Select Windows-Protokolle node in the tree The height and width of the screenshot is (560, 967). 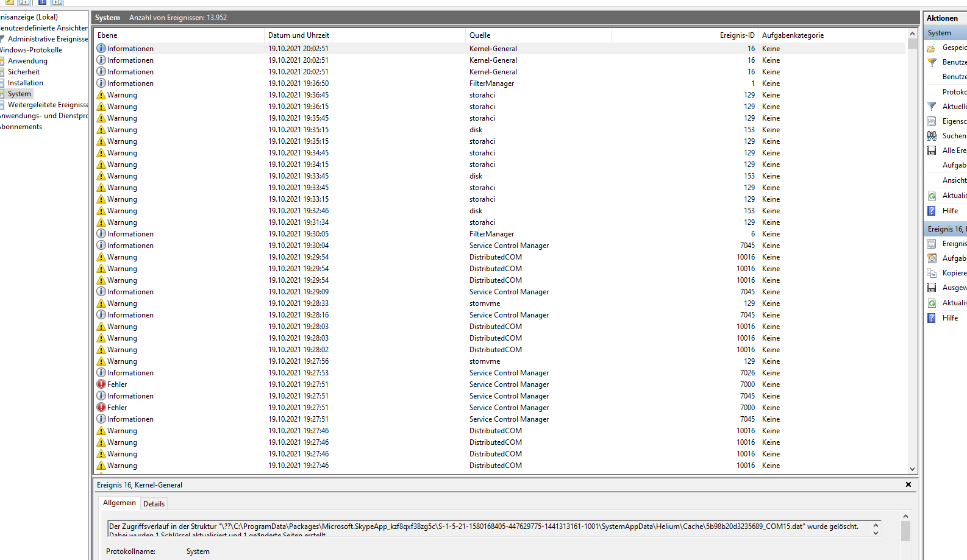pyautogui.click(x=31, y=50)
